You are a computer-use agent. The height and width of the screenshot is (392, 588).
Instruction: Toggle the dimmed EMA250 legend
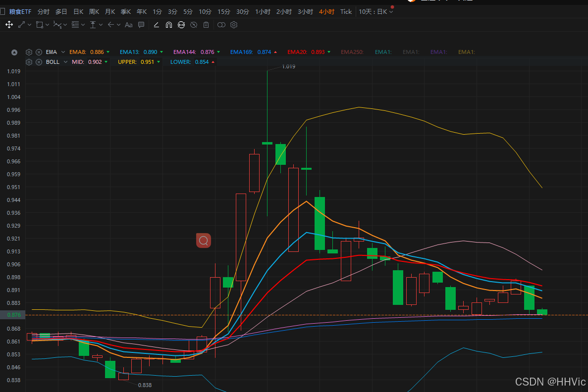(x=352, y=52)
